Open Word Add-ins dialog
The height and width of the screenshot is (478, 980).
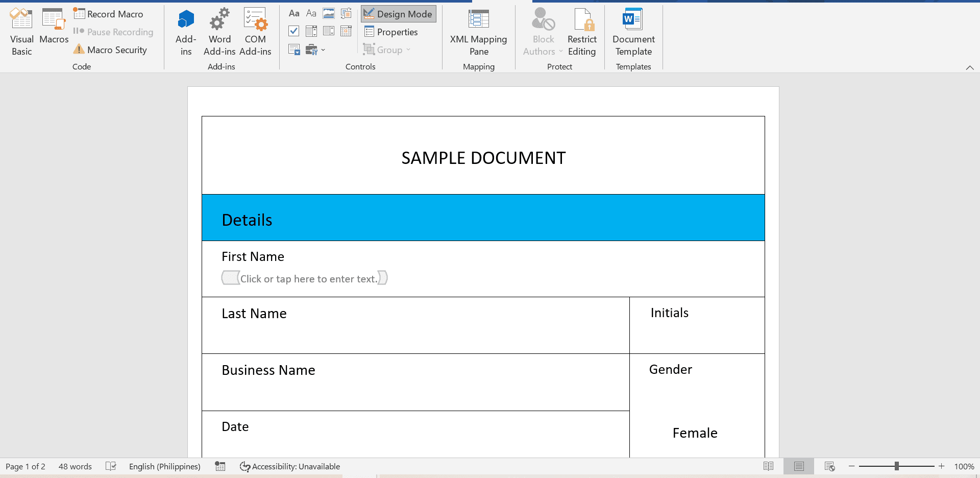tap(219, 32)
